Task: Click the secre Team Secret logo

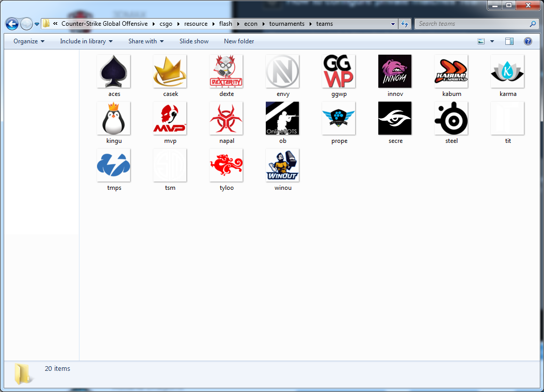Action: (x=395, y=118)
